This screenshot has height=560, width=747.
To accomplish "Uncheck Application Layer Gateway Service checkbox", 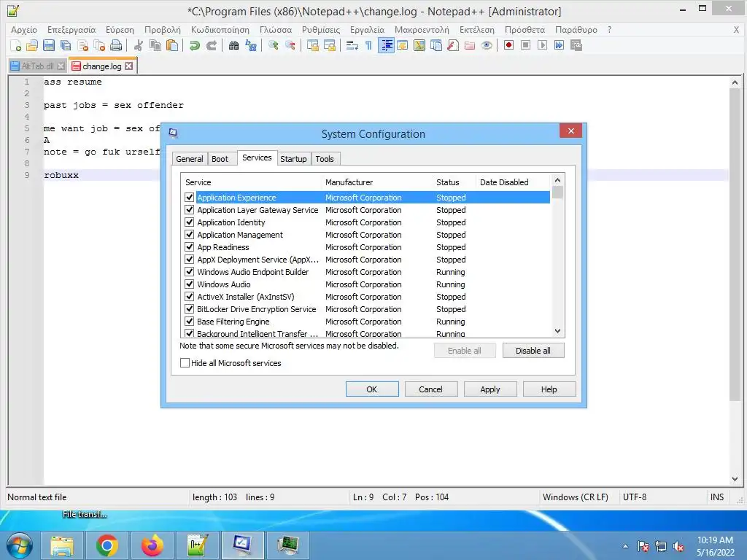I will tap(189, 209).
